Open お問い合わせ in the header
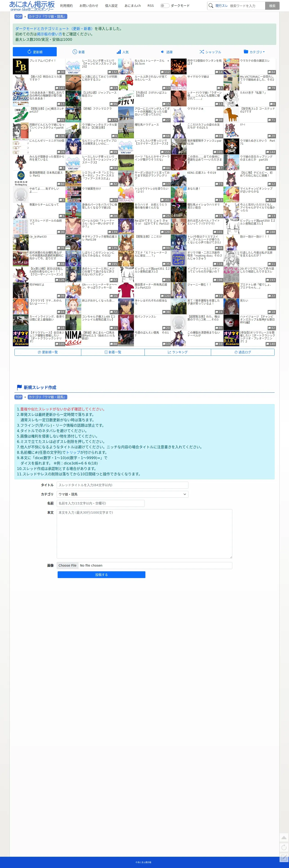This screenshot has height=868, width=289. pyautogui.click(x=89, y=6)
